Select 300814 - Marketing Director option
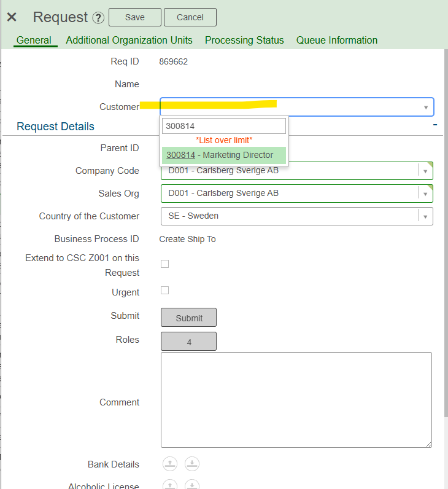448x489 pixels. tap(223, 155)
